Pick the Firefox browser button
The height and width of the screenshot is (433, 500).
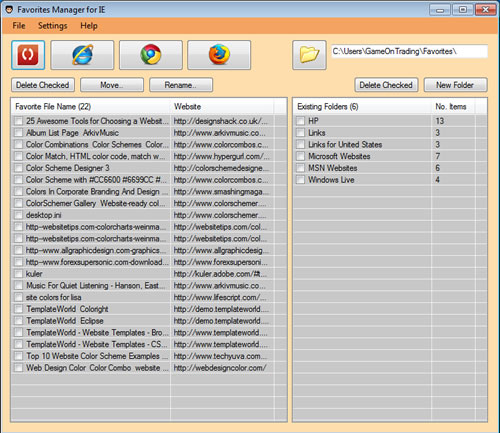219,55
